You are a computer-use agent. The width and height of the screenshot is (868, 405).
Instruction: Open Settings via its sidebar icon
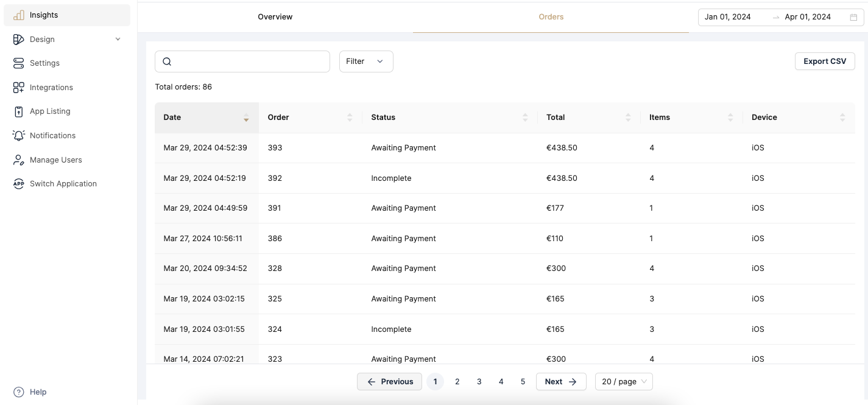19,63
